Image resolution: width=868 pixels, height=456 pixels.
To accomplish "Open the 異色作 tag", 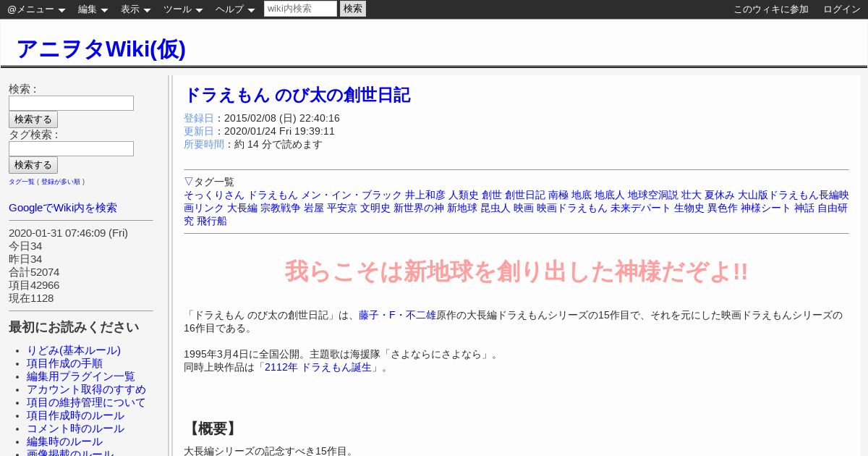I will (x=723, y=208).
